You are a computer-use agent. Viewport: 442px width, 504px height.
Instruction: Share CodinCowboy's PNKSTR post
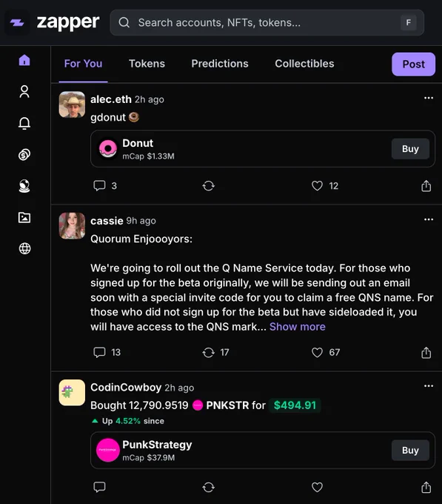[426, 487]
